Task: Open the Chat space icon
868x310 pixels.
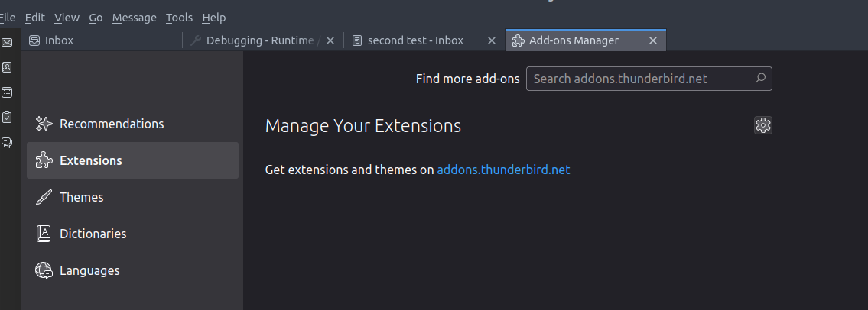Action: point(7,142)
